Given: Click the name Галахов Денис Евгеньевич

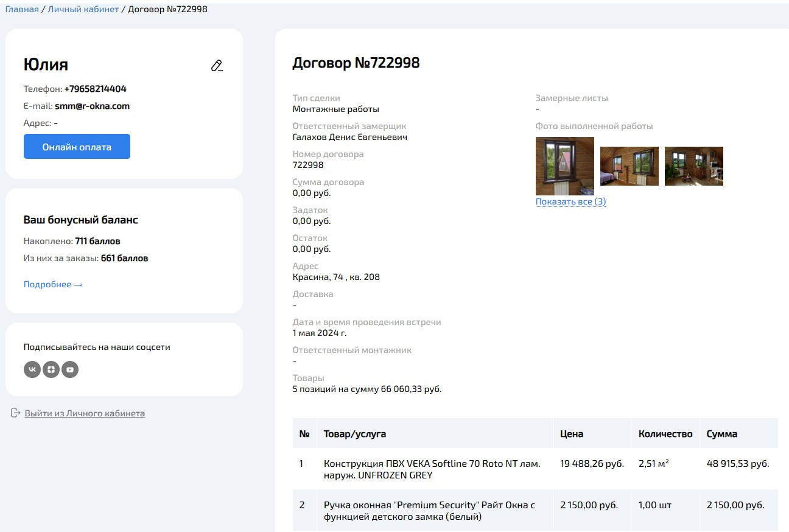Looking at the screenshot, I should 350,137.
